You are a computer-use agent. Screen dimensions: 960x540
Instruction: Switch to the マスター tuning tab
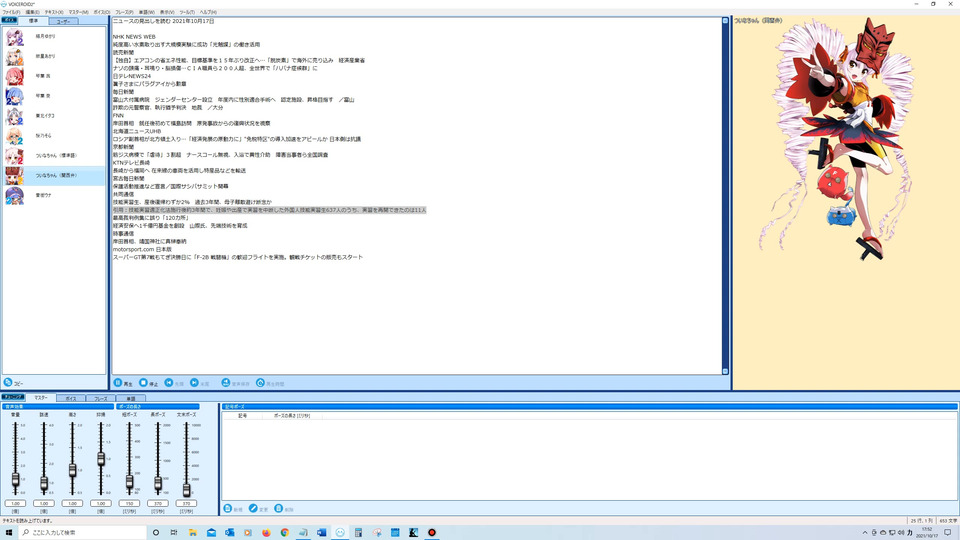41,398
